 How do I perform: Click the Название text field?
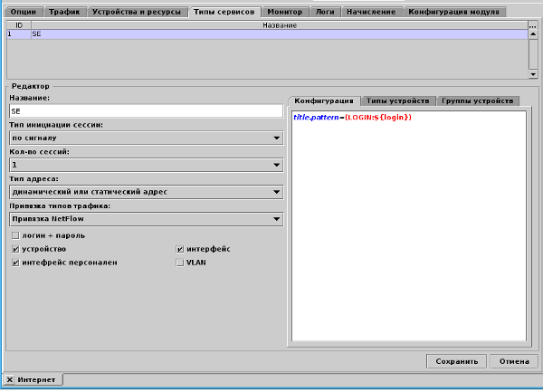coord(145,110)
